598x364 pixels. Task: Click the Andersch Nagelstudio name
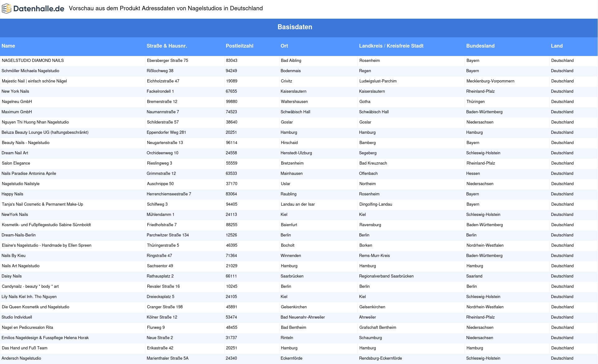tap(21, 358)
